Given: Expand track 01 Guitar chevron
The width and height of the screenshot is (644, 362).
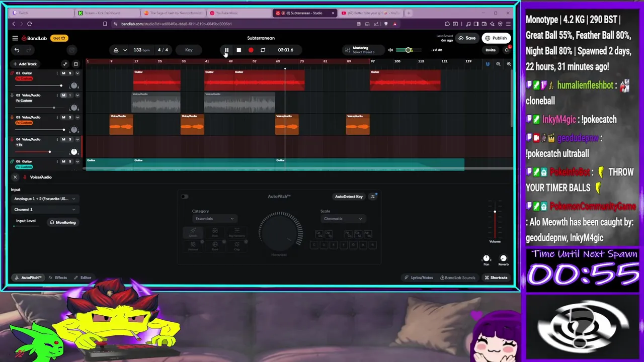Looking at the screenshot, I should point(77,73).
